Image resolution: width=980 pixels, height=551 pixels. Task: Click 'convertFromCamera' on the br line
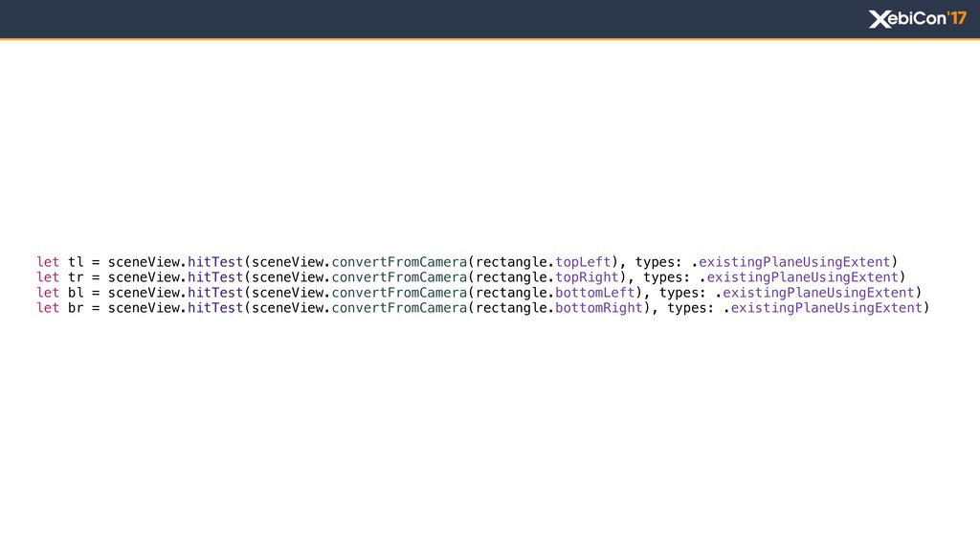point(399,308)
